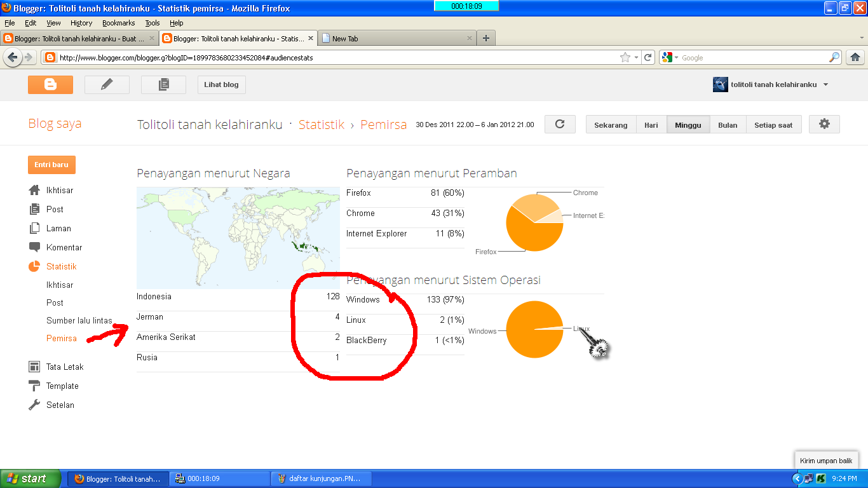The image size is (868, 488).
Task: Click Indonesia country row
Action: click(238, 297)
